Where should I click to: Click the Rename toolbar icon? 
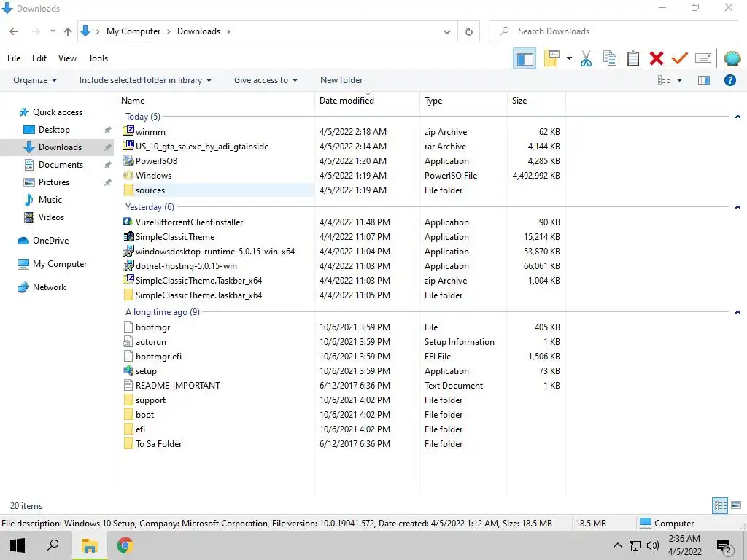[x=703, y=58]
